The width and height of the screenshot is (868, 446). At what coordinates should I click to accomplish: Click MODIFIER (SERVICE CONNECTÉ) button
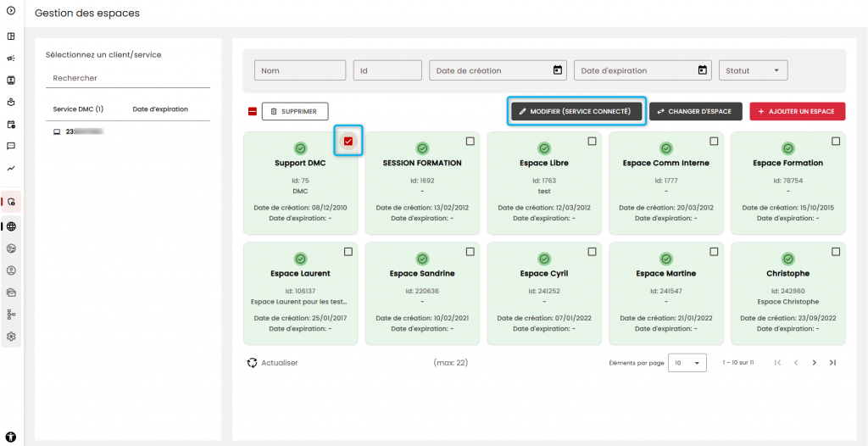click(x=576, y=111)
